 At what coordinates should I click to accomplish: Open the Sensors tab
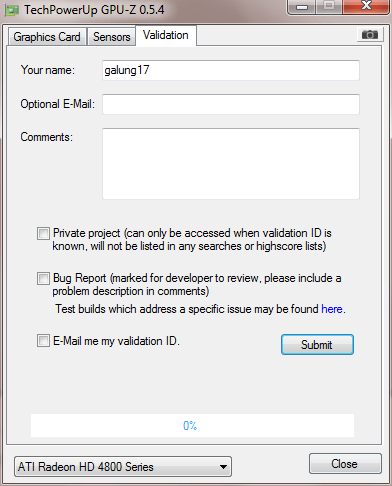(x=111, y=37)
